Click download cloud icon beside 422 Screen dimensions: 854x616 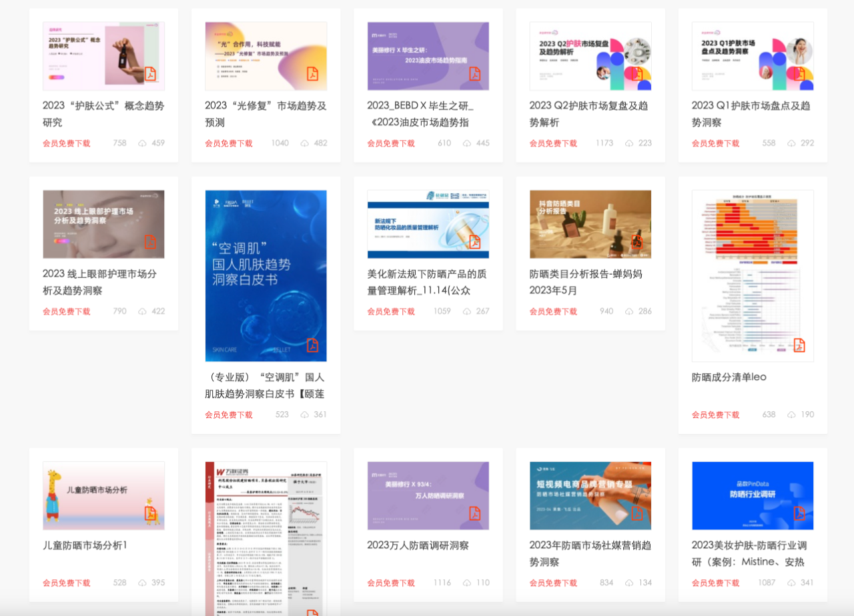142,311
